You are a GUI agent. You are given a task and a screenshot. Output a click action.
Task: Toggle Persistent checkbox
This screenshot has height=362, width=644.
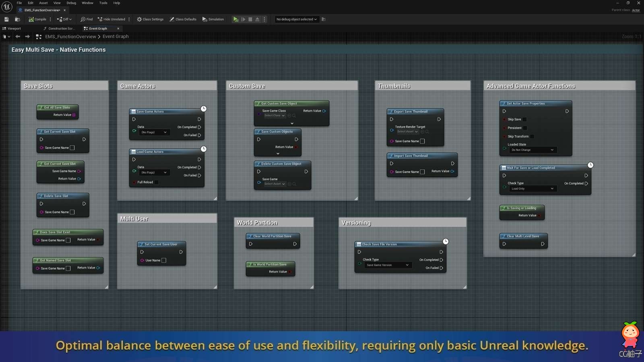[525, 128]
